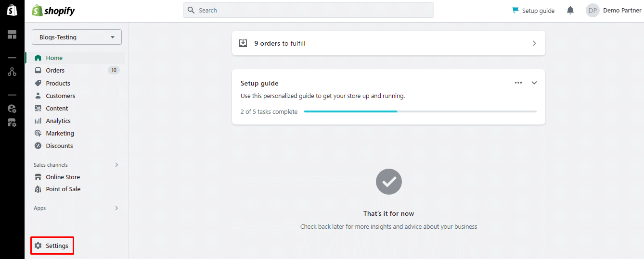
Task: Click the Setup guide flag icon
Action: (x=515, y=11)
